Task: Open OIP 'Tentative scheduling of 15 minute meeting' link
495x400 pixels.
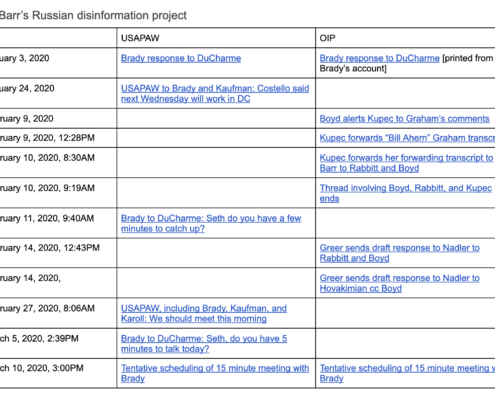Action: pyautogui.click(x=407, y=373)
